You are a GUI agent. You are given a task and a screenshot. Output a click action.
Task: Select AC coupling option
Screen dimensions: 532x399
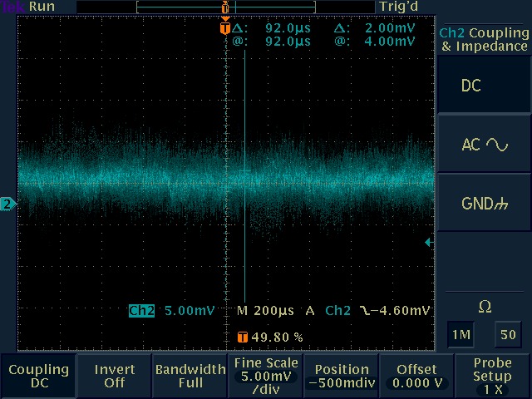484,144
